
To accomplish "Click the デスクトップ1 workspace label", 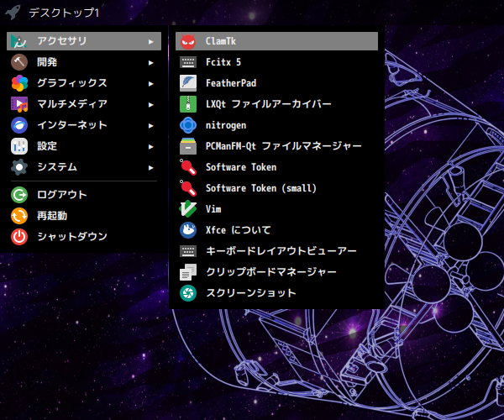I will point(64,13).
